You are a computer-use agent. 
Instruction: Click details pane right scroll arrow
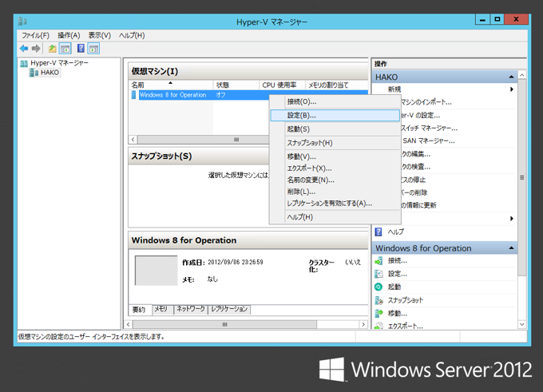(363, 324)
